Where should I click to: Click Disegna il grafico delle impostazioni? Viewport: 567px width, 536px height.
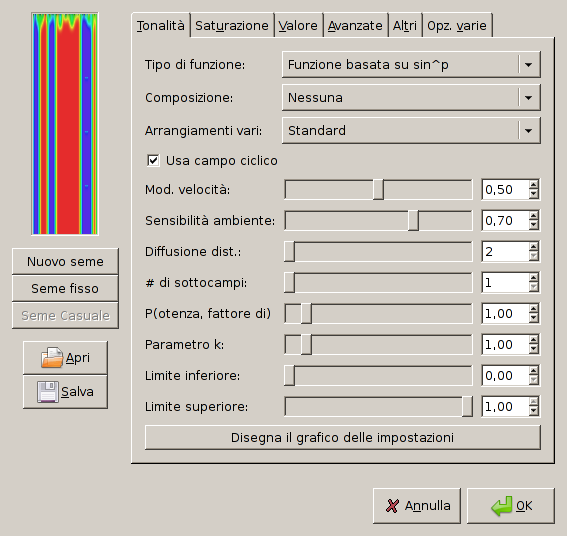click(342, 438)
